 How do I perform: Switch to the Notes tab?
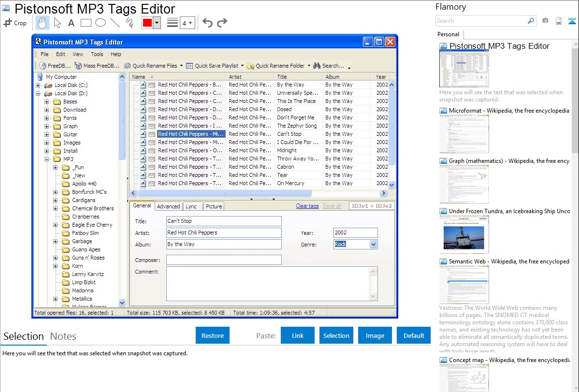coord(63,336)
